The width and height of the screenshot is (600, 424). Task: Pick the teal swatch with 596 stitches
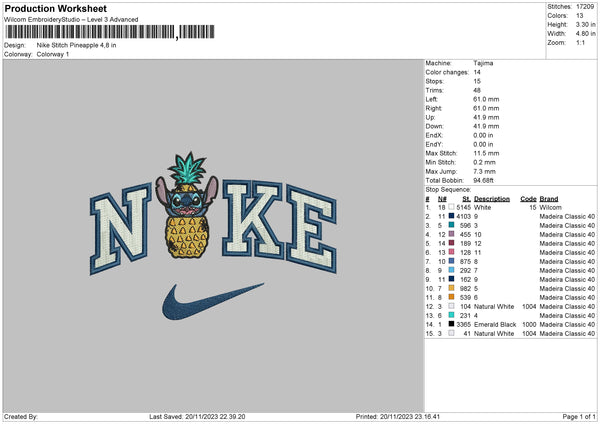[452, 225]
